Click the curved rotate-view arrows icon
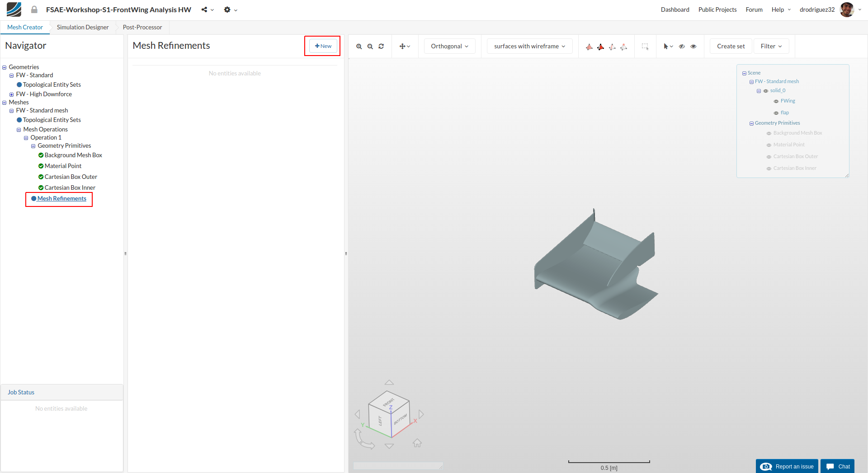 [x=364, y=439]
